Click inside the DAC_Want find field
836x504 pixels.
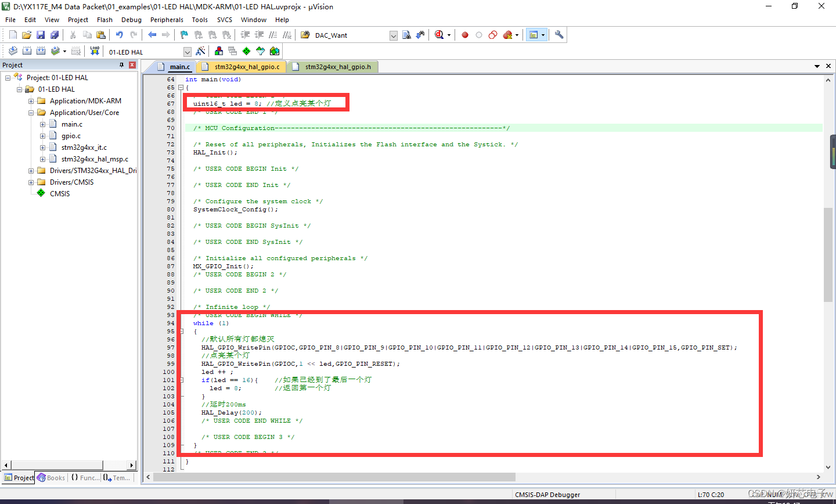click(x=351, y=35)
